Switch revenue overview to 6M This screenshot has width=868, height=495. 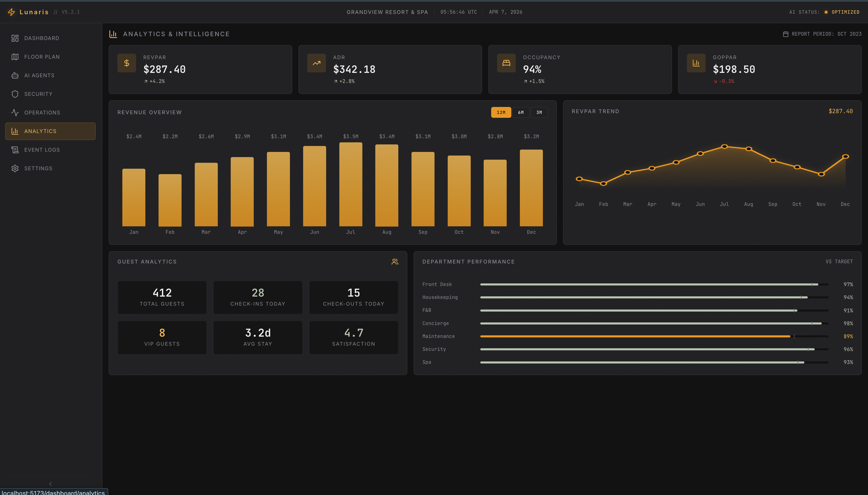point(521,113)
